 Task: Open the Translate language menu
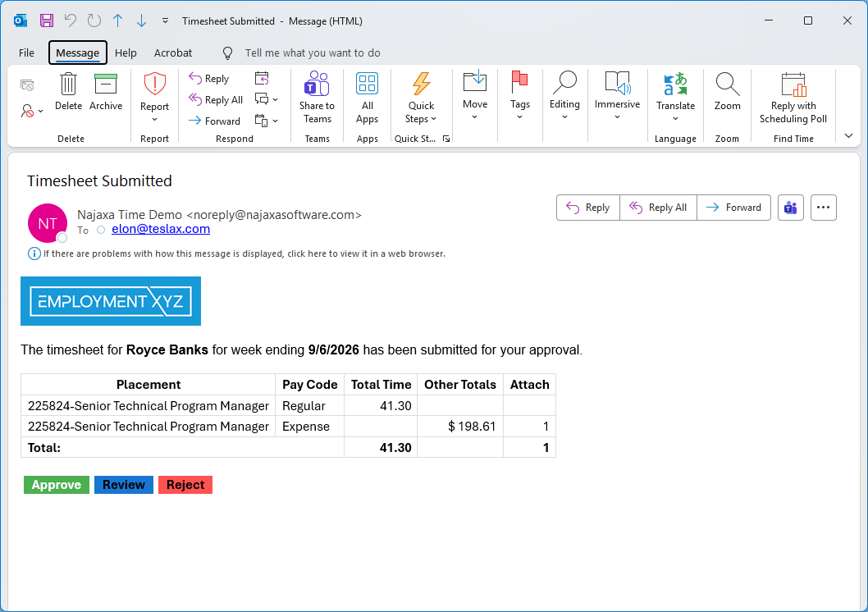pos(675,98)
